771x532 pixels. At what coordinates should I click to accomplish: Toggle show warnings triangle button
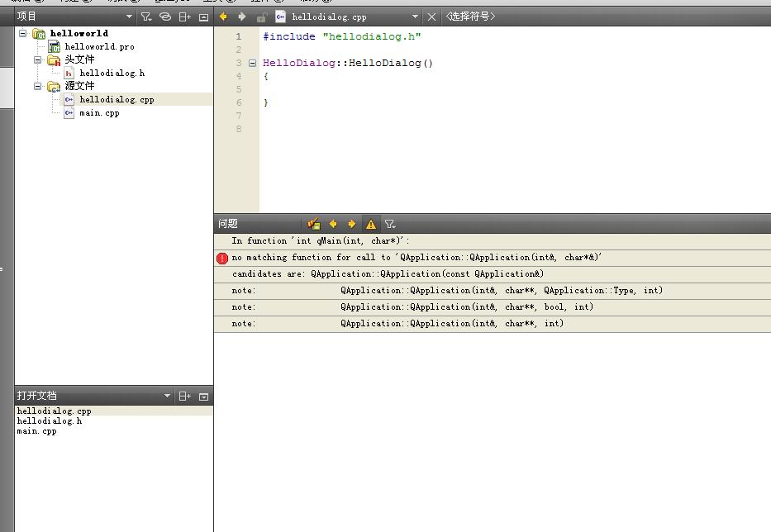coord(371,224)
